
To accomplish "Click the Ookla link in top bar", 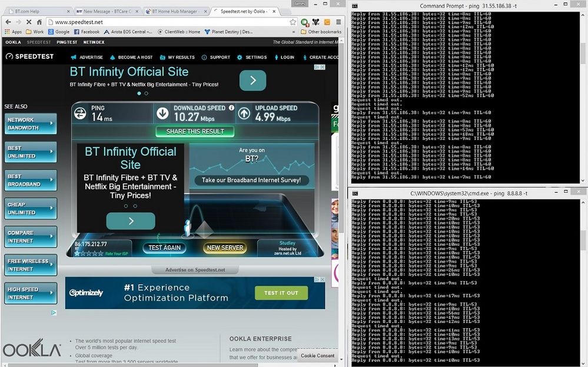I will (13, 42).
